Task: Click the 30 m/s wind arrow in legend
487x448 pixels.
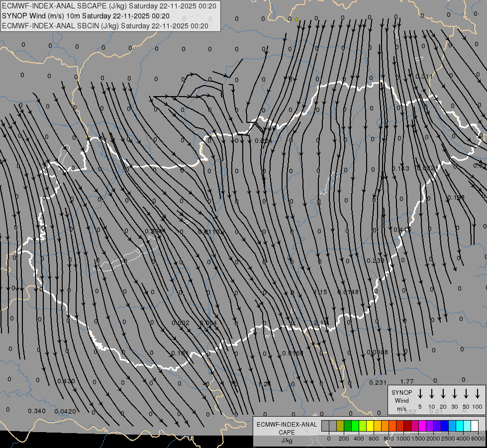Action: pos(454,394)
